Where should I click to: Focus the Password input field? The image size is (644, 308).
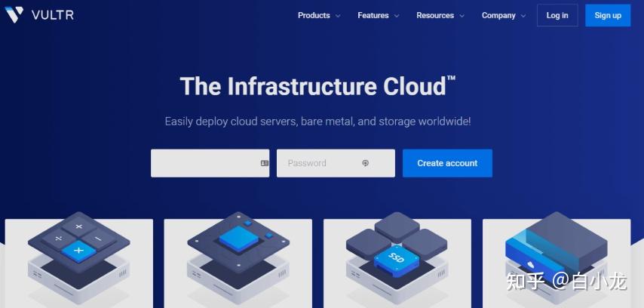click(x=336, y=163)
